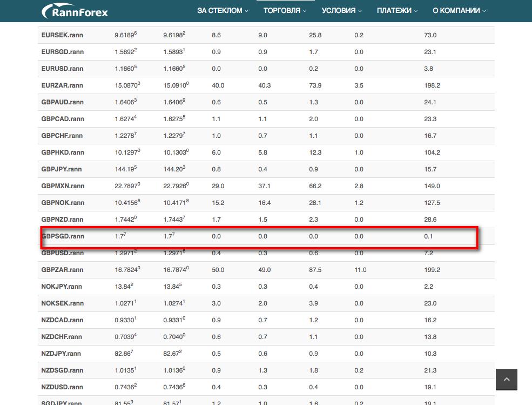This screenshot has height=405, width=532.
Task: Click the 2.2 value in NOKJPY row
Action: click(428, 287)
